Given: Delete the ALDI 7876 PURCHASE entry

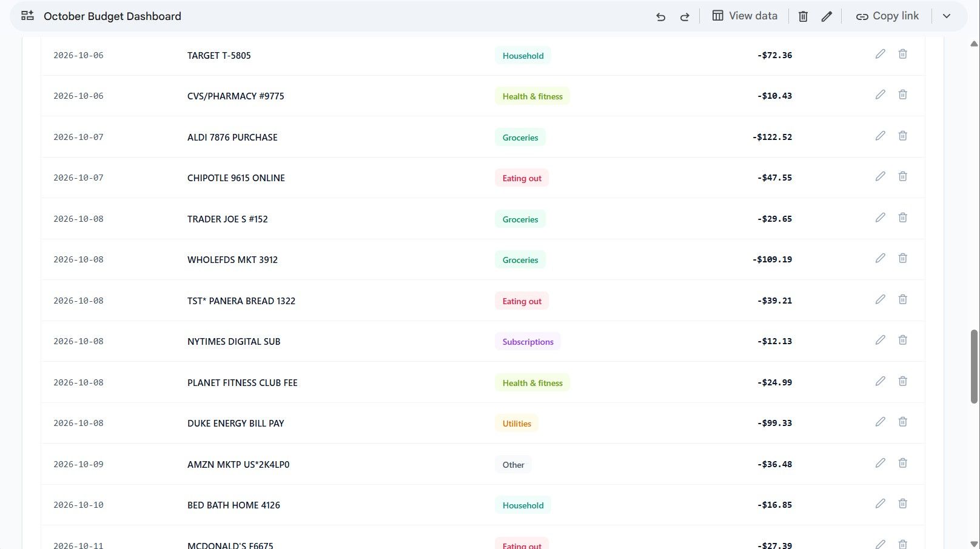Looking at the screenshot, I should [903, 136].
